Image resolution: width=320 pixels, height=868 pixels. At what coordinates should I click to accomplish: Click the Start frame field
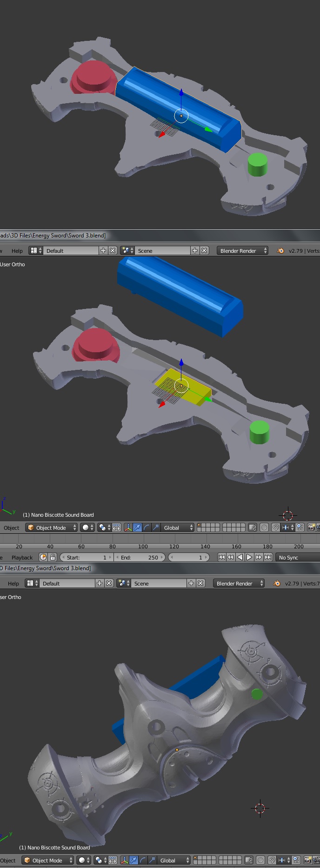pos(87,557)
